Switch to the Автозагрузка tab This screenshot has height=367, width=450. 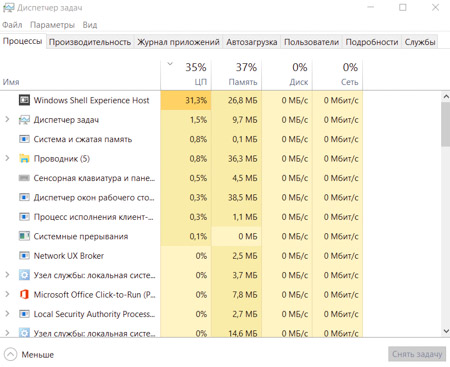[252, 42]
